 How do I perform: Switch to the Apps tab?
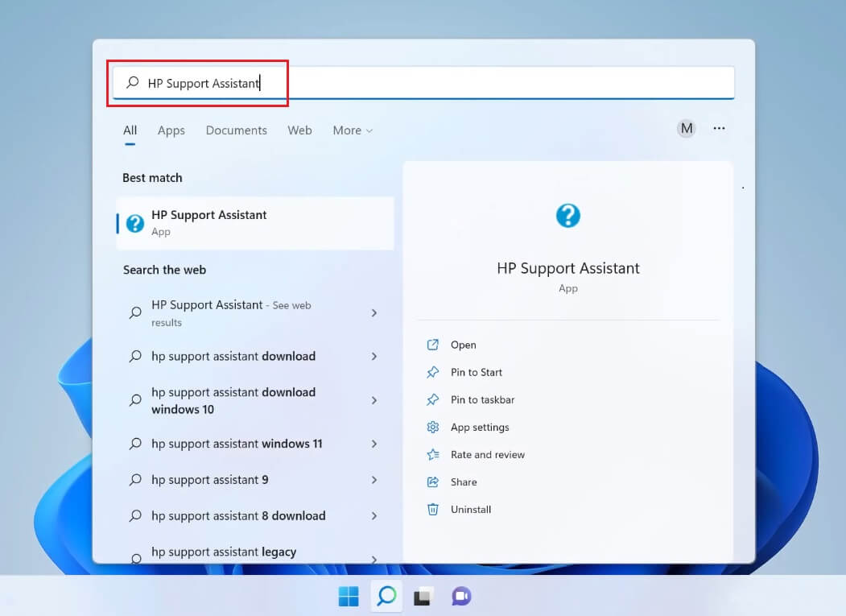click(x=171, y=130)
